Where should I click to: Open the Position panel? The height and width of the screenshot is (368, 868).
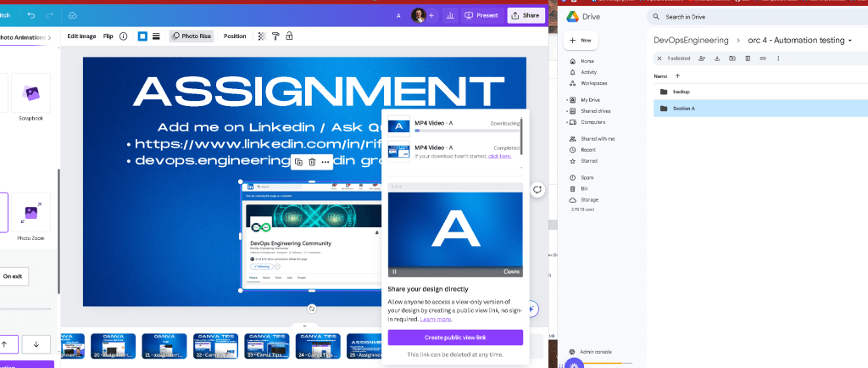(235, 36)
